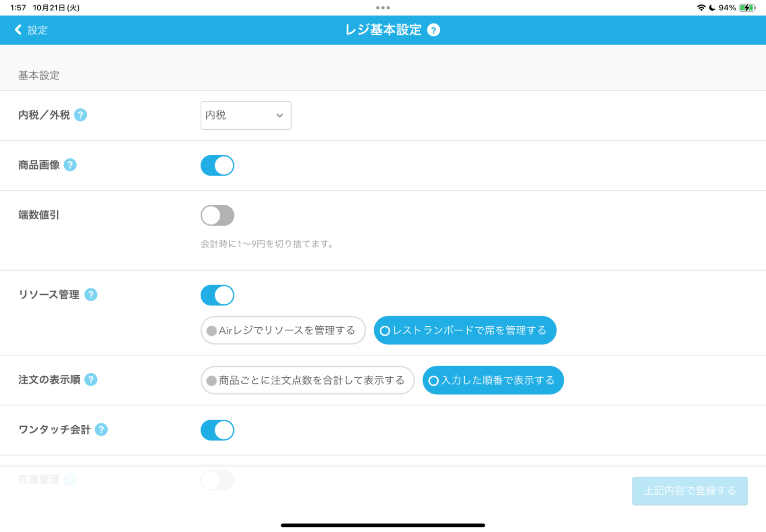The image size is (766, 532).
Task: Open help icon beside 商品画像
Action: 70,165
